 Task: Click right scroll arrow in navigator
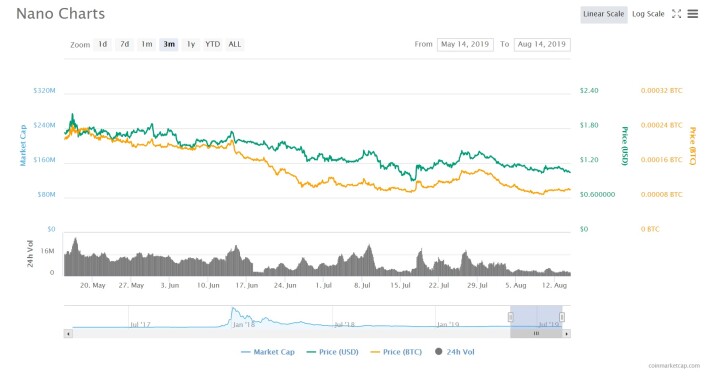click(566, 334)
